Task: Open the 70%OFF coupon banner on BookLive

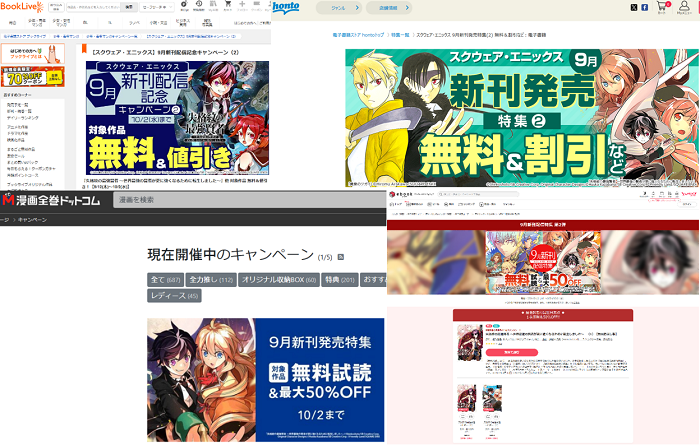Action: tap(33, 77)
